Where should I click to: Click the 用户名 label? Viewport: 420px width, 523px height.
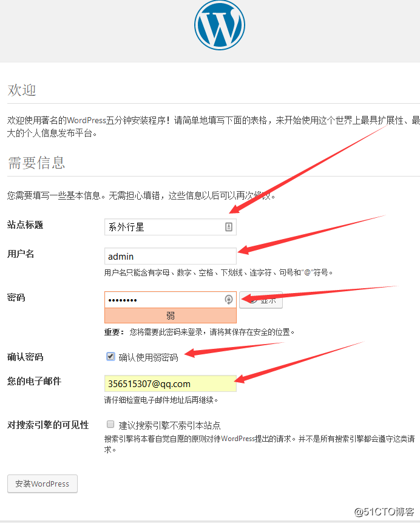pos(21,254)
